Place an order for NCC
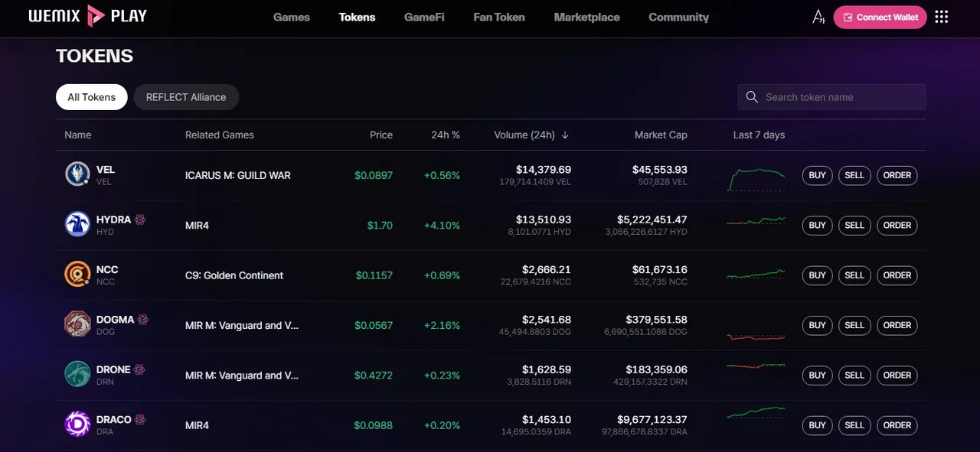 (897, 275)
